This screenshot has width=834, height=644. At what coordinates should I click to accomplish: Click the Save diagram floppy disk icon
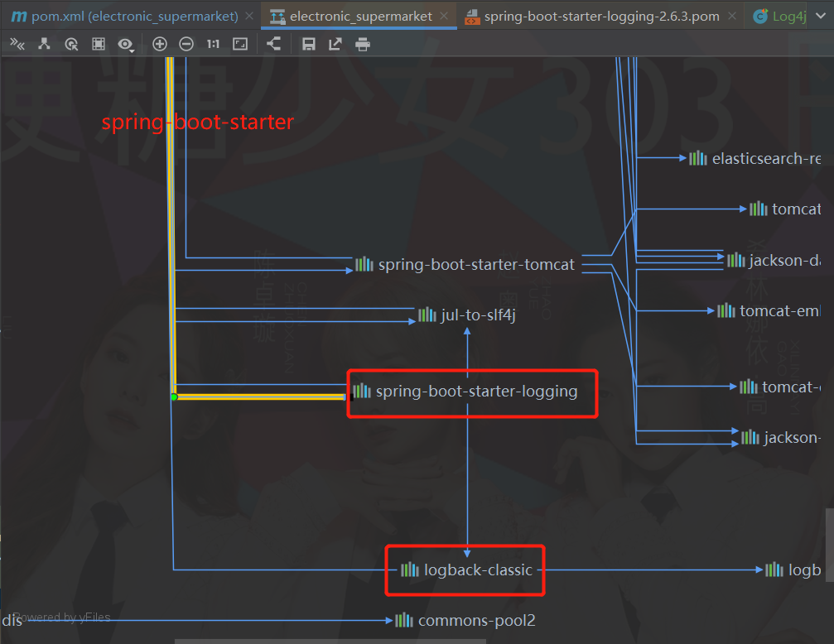point(308,44)
